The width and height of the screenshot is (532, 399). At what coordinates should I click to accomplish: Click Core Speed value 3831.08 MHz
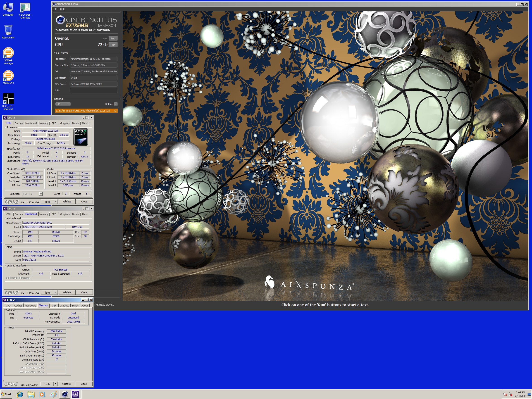click(32, 173)
